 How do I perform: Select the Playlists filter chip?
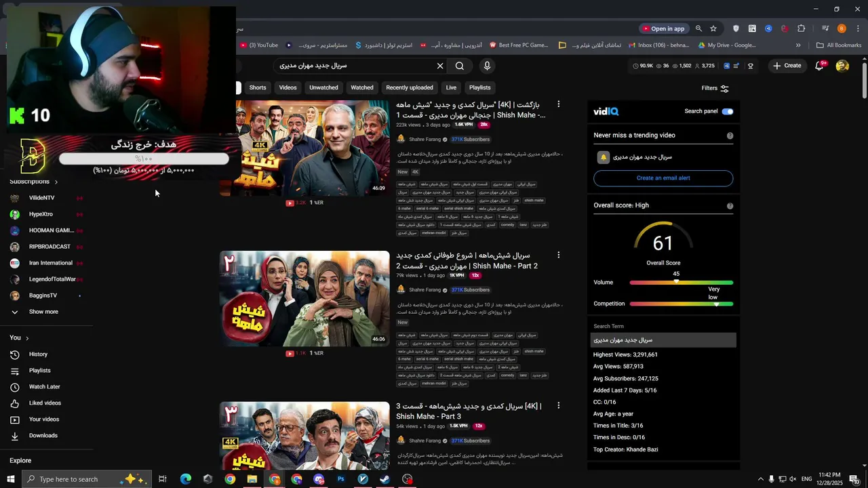pyautogui.click(x=480, y=87)
